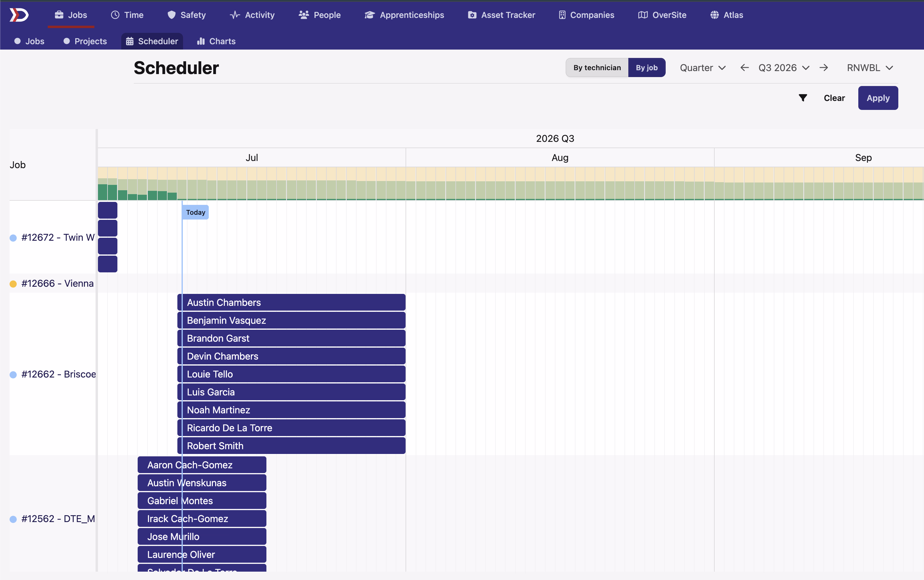Click the filter funnel icon

point(803,98)
